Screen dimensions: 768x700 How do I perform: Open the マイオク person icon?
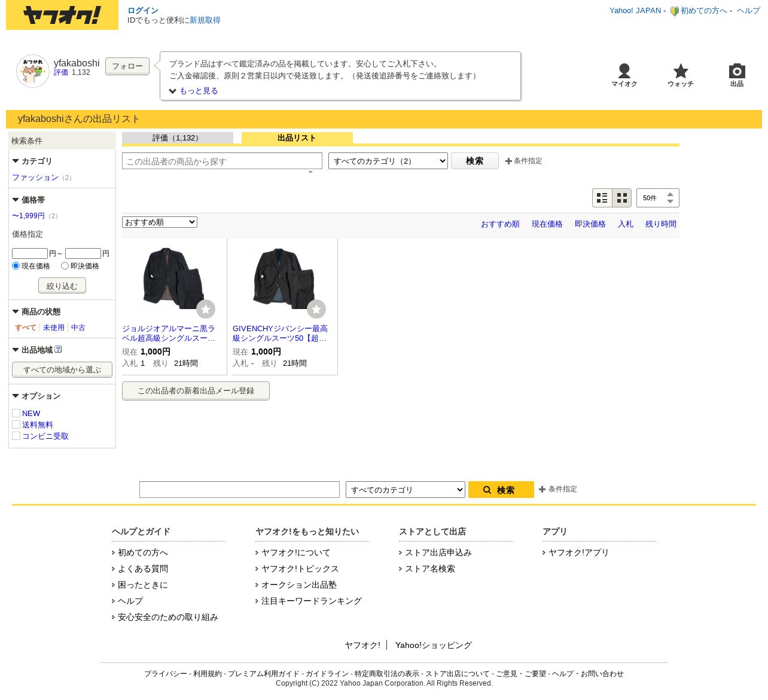(x=624, y=71)
